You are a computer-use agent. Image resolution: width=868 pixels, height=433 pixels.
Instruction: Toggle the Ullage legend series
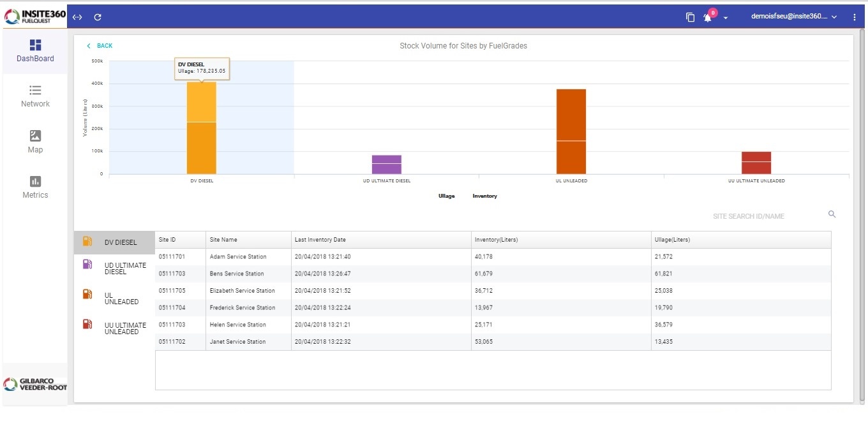tap(447, 196)
